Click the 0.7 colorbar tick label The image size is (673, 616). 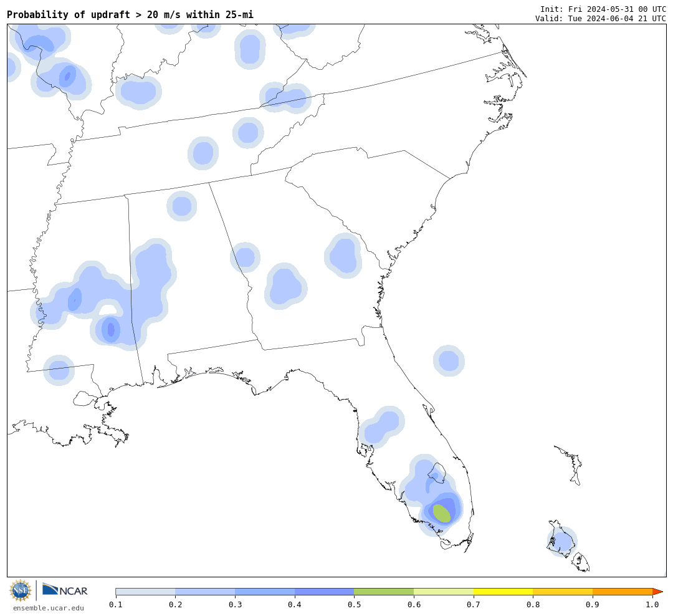tap(474, 605)
